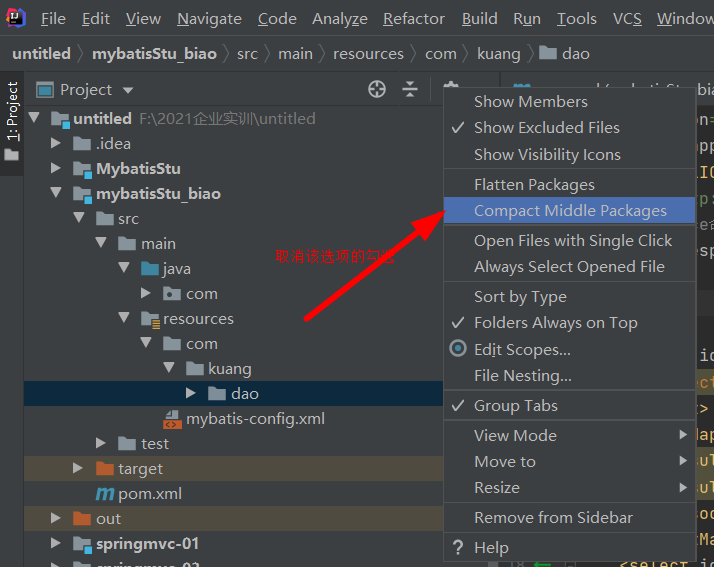Select the dao folder in tree
Screen dimensions: 714x567
[x=244, y=394]
